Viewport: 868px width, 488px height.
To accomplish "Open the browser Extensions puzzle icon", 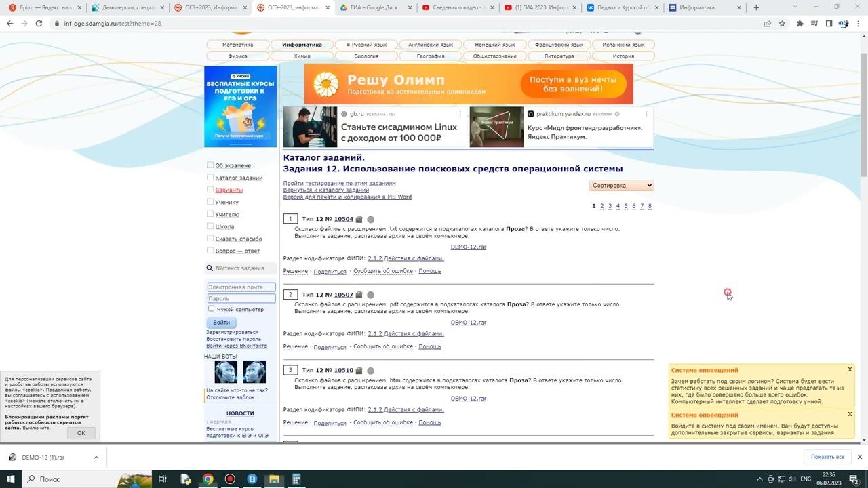I will [800, 23].
